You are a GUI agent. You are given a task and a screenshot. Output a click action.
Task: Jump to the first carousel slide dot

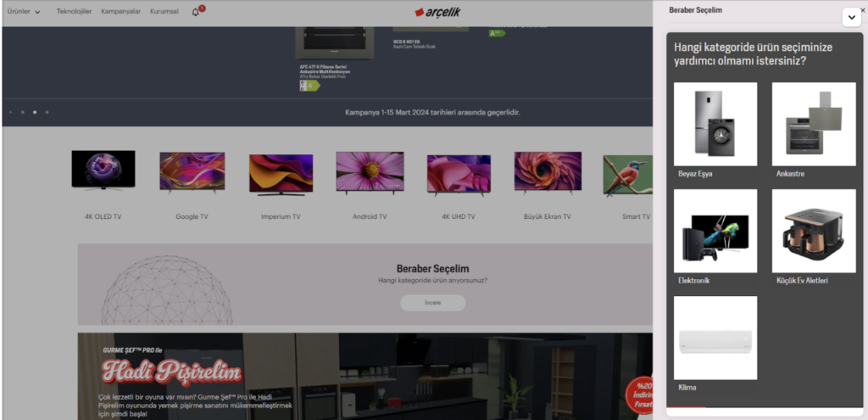(10, 112)
